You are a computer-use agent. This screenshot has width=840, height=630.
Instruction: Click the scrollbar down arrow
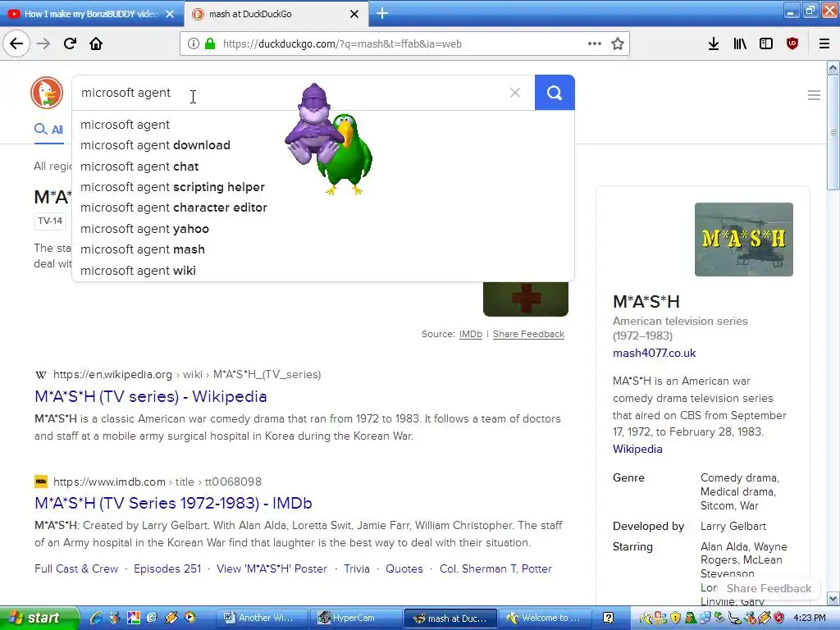click(833, 598)
